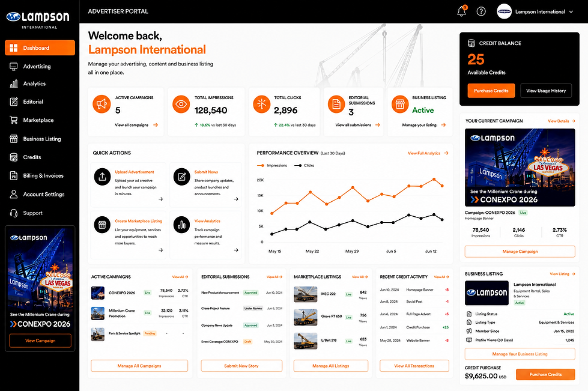Image resolution: width=588 pixels, height=391 pixels.
Task: Click the Manage All Campaigns button
Action: point(139,366)
